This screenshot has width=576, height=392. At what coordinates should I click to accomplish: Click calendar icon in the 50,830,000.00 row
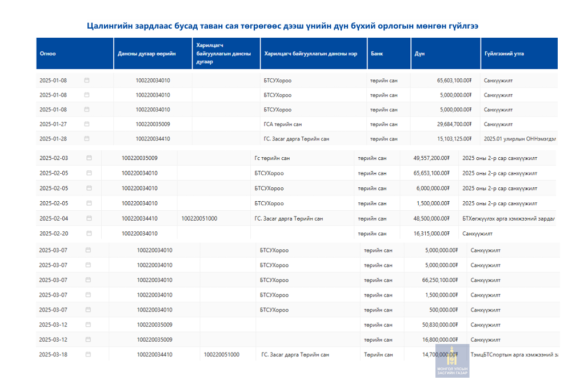88,325
